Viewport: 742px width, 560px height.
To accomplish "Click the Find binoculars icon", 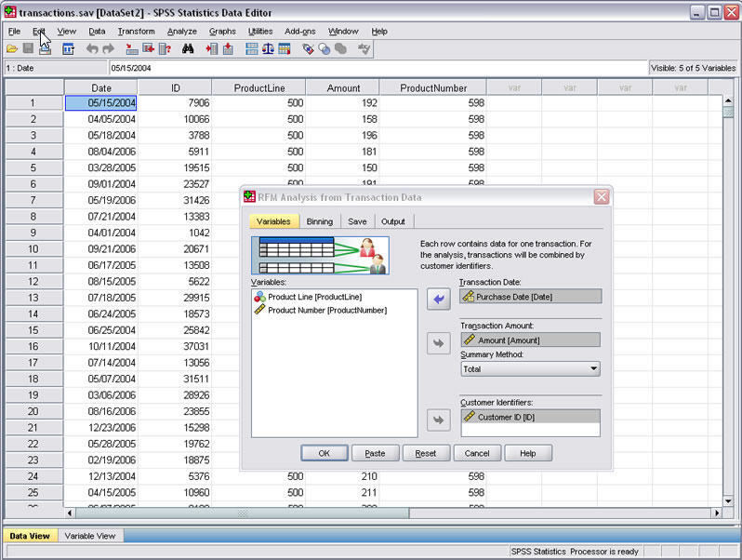I will coord(188,48).
